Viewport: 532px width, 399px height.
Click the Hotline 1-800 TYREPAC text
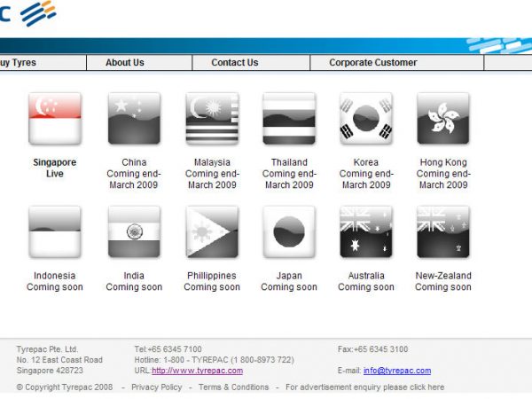pos(214,360)
